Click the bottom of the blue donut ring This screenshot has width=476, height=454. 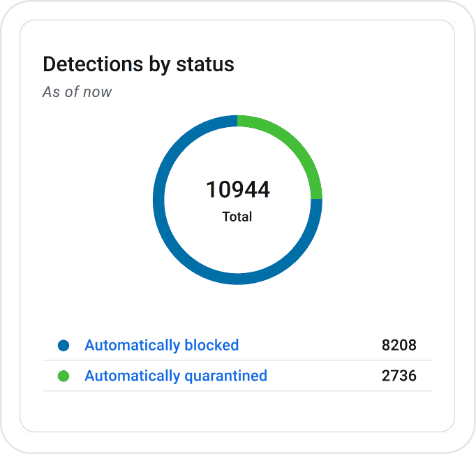coord(237,279)
